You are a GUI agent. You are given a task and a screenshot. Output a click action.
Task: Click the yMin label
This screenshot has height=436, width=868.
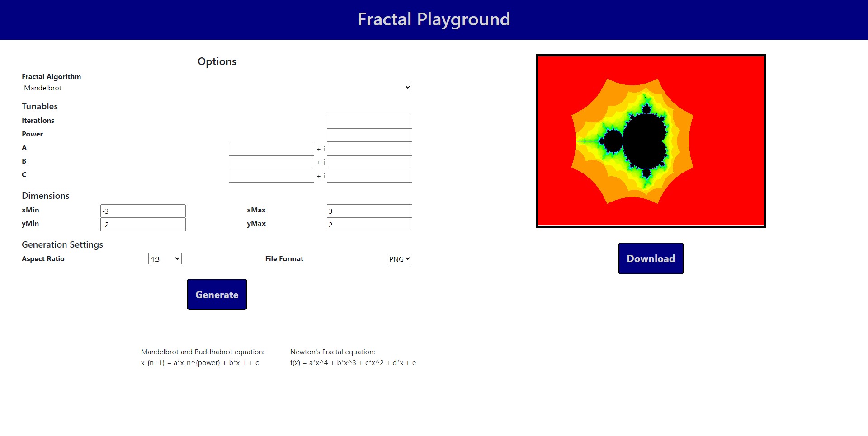tap(30, 224)
